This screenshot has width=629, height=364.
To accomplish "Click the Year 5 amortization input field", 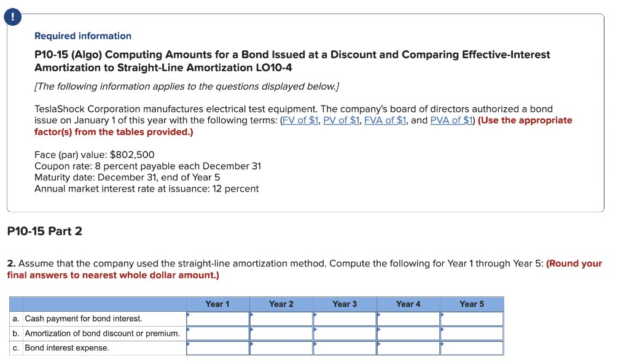I will 471,333.
